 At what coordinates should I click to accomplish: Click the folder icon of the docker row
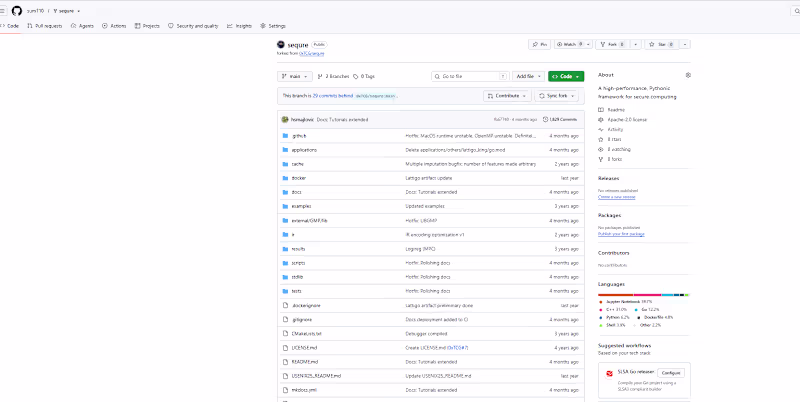[285, 178]
